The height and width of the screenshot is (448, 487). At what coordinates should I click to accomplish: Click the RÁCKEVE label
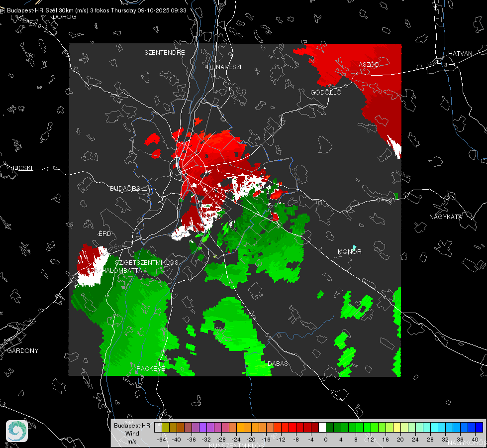151,368
